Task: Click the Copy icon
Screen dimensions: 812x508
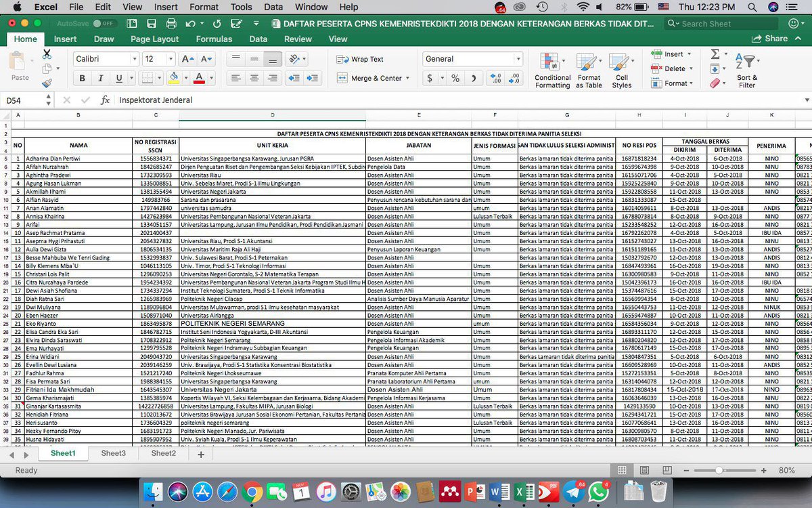Action: click(x=47, y=68)
